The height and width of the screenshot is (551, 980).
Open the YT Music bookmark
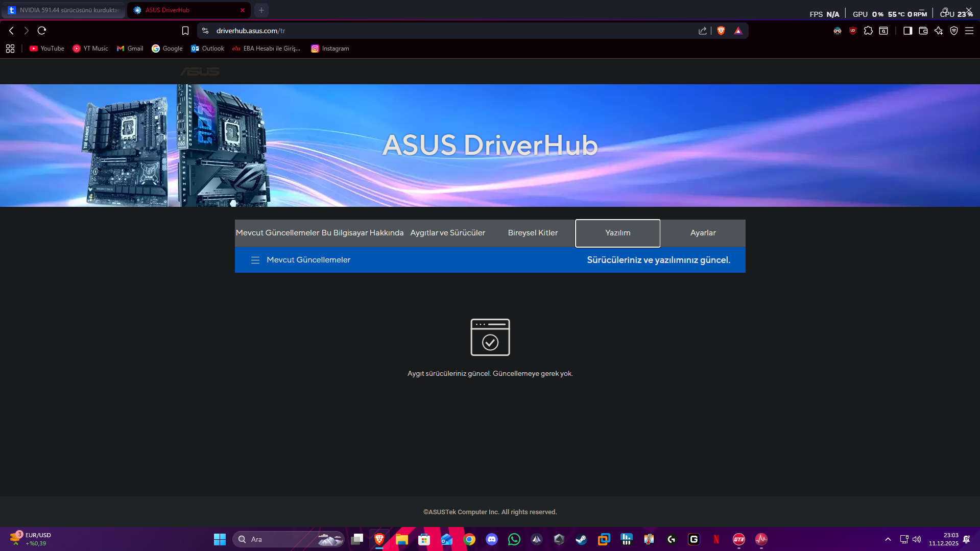tap(90, 49)
